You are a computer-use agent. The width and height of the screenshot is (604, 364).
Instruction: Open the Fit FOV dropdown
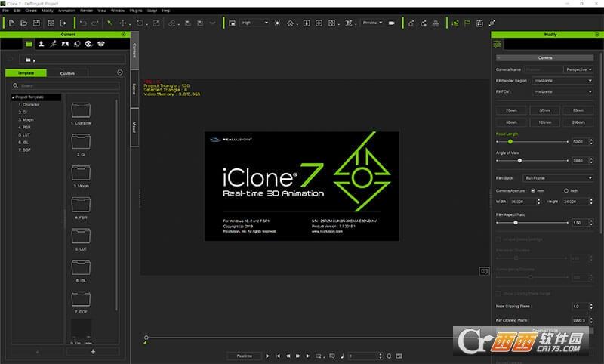[x=562, y=91]
